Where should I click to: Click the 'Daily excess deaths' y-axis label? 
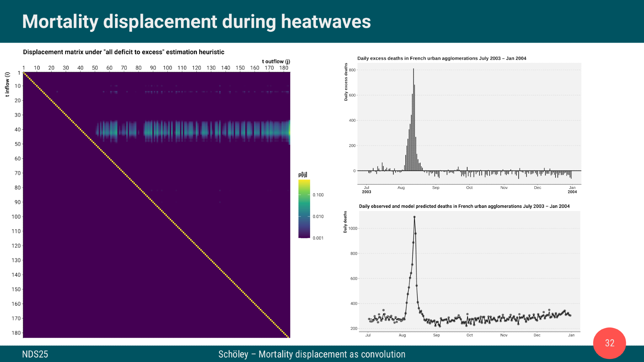tap(346, 82)
